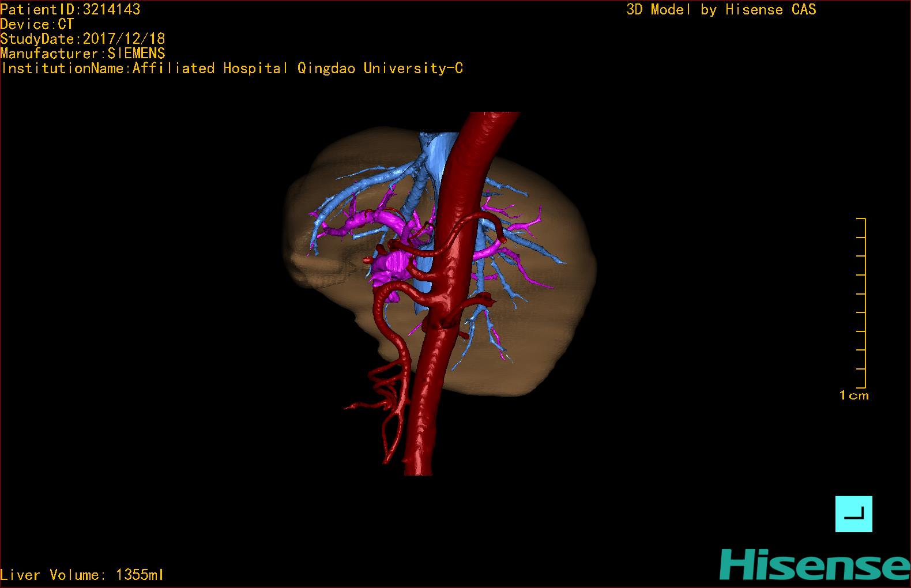Viewport: 911px width, 588px height.
Task: Click the Device:CT label
Action: (37, 24)
